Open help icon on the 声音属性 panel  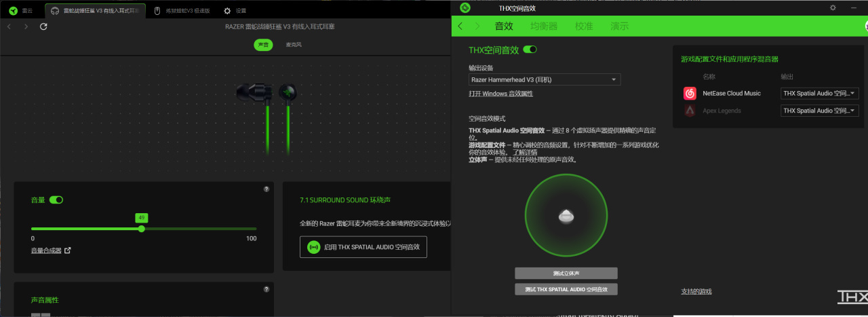pyautogui.click(x=267, y=289)
